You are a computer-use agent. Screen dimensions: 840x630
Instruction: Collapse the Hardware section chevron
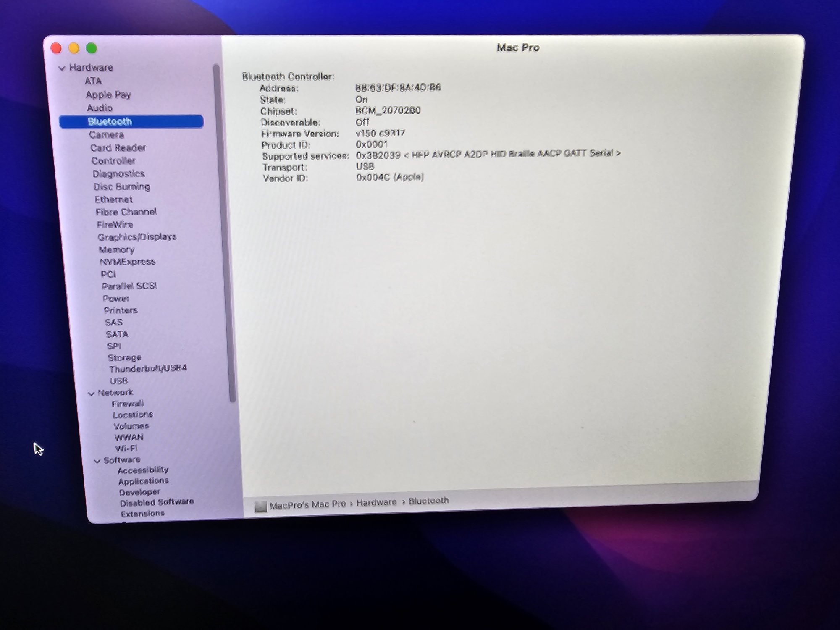point(62,68)
